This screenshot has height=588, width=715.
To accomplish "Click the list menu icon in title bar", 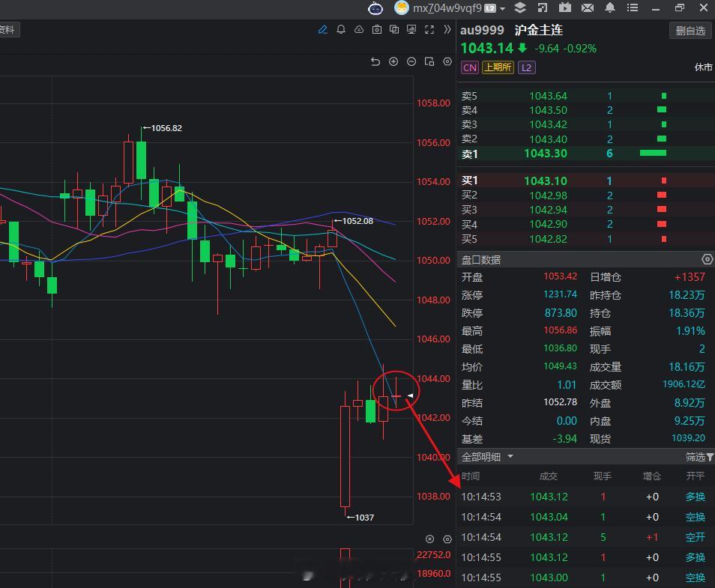I will click(633, 9).
